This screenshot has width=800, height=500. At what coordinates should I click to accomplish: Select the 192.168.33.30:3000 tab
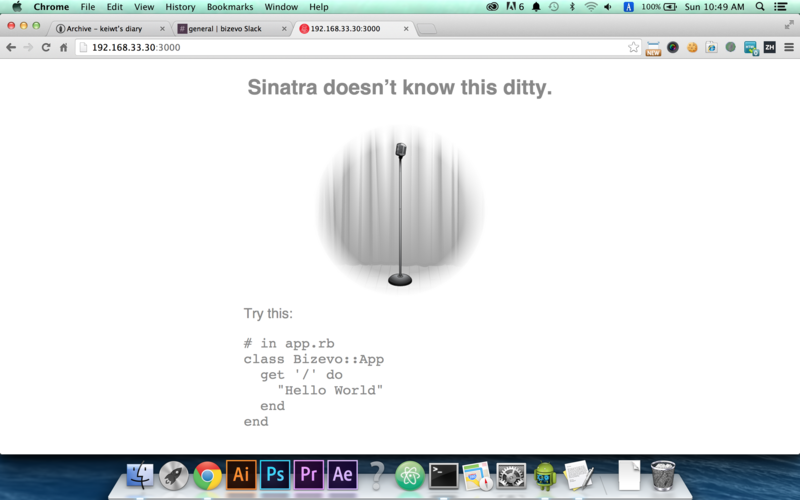click(353, 29)
